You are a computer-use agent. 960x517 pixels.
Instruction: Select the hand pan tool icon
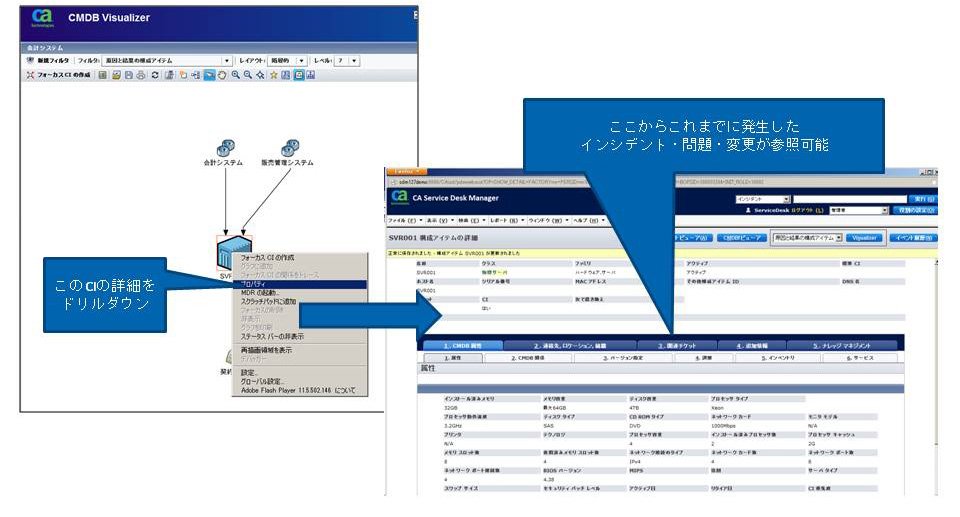click(222, 75)
